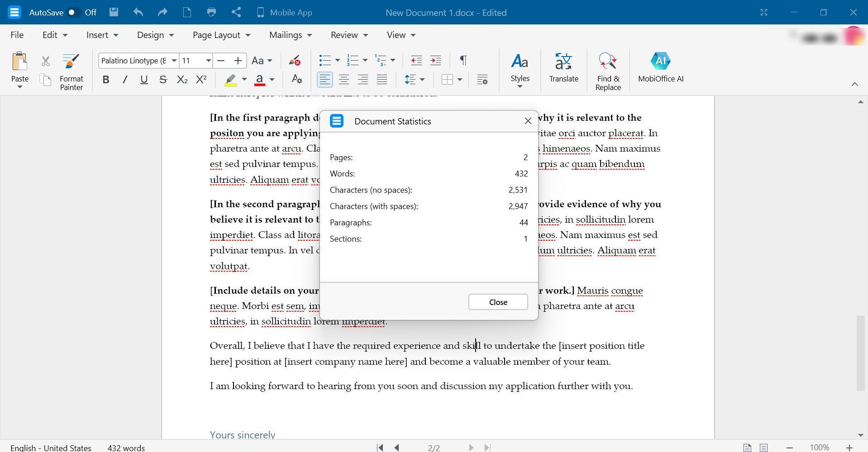Undo the last action
The width and height of the screenshot is (868, 452).
tap(138, 12)
